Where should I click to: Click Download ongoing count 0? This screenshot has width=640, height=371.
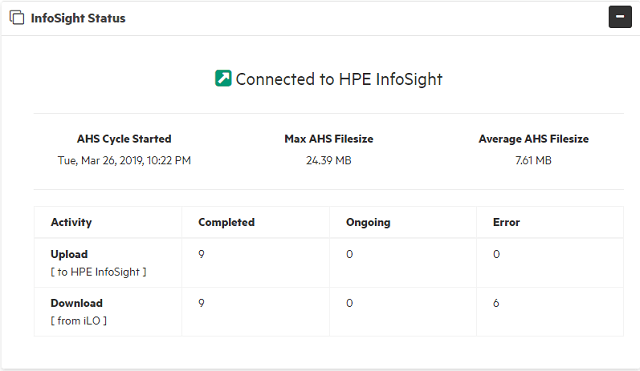pos(349,303)
